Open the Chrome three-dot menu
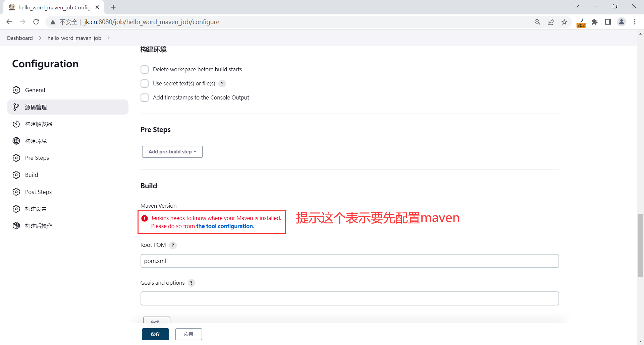The width and height of the screenshot is (644, 345). tap(635, 22)
